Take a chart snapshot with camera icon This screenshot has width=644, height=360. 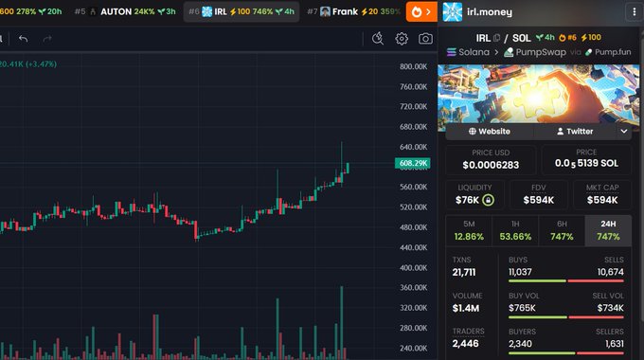pos(425,39)
